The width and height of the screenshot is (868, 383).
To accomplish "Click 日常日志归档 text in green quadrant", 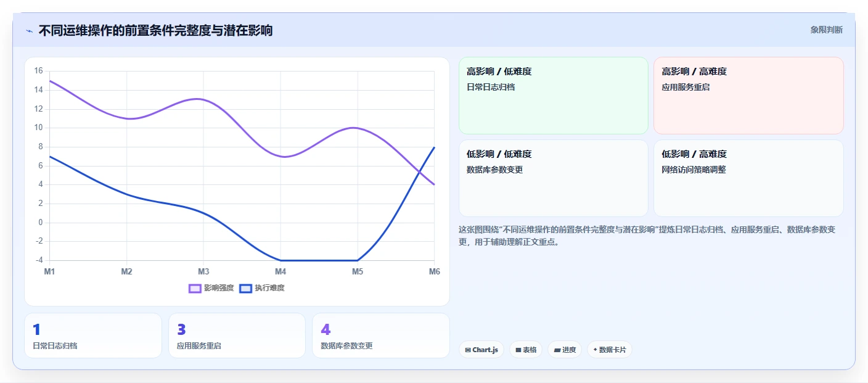I will [491, 87].
